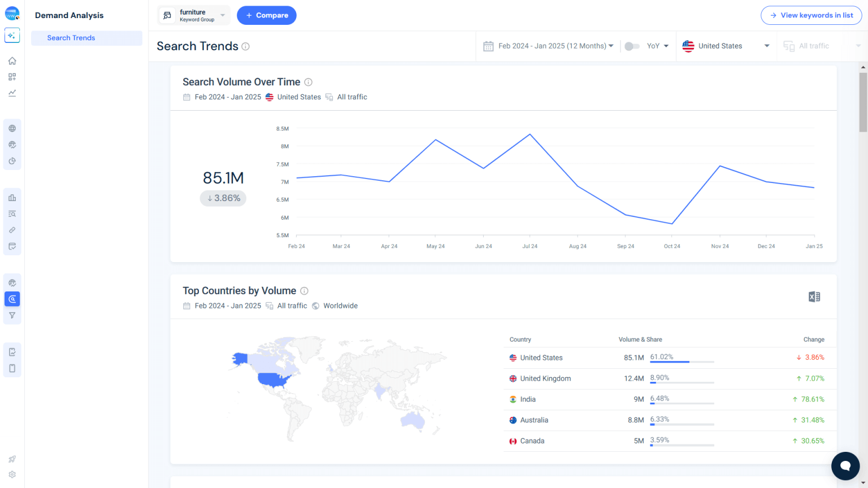Screen dimensions: 868x488
Task: Open the Home dashboard icon
Action: [12, 60]
